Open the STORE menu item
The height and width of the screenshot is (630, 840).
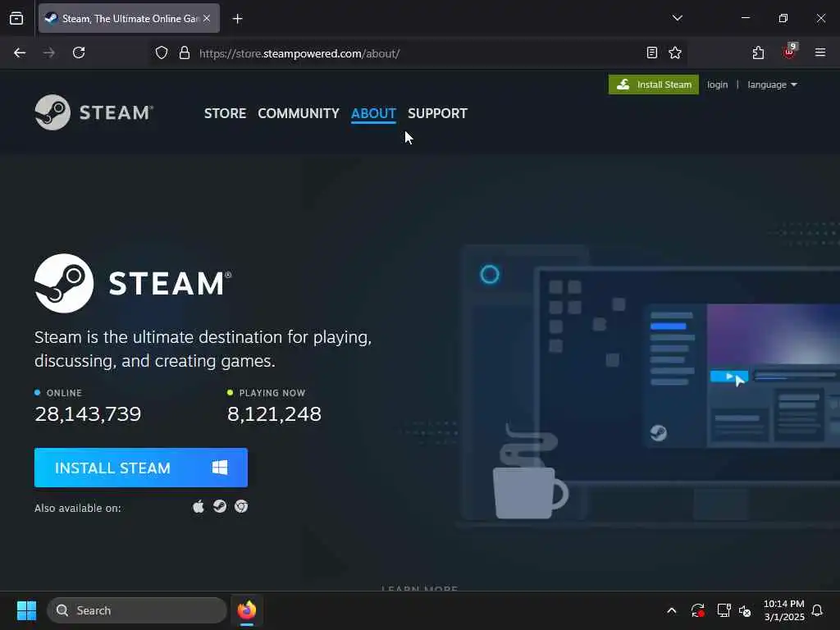click(225, 113)
